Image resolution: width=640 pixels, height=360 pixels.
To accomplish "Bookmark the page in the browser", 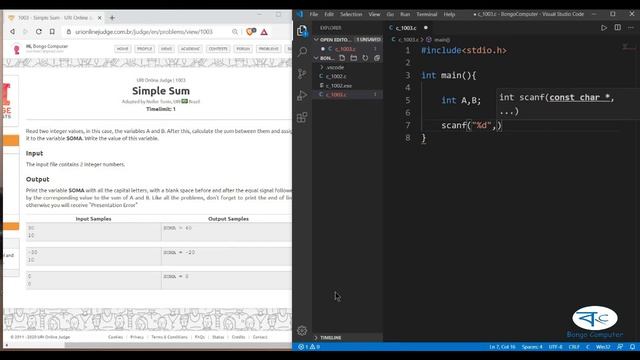I will pyautogui.click(x=52, y=31).
